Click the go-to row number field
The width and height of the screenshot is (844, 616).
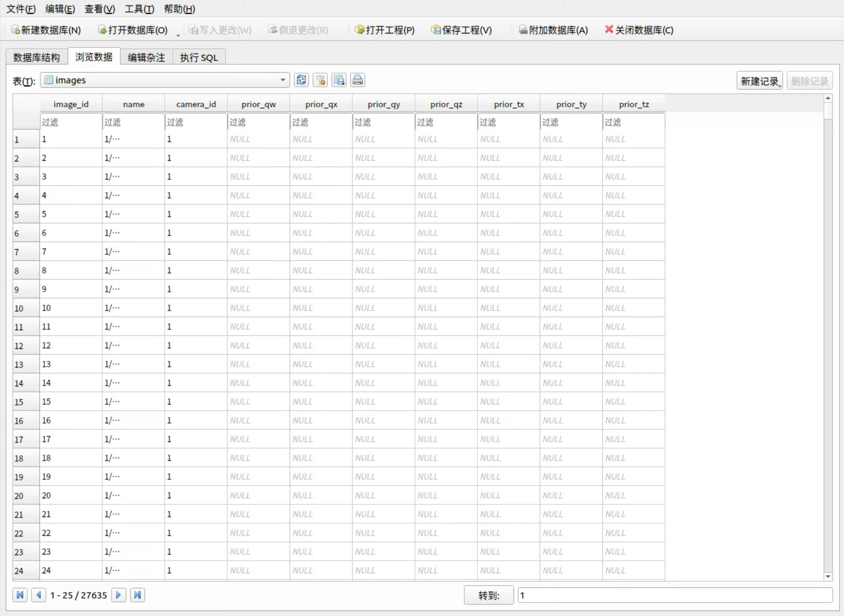tap(675, 595)
